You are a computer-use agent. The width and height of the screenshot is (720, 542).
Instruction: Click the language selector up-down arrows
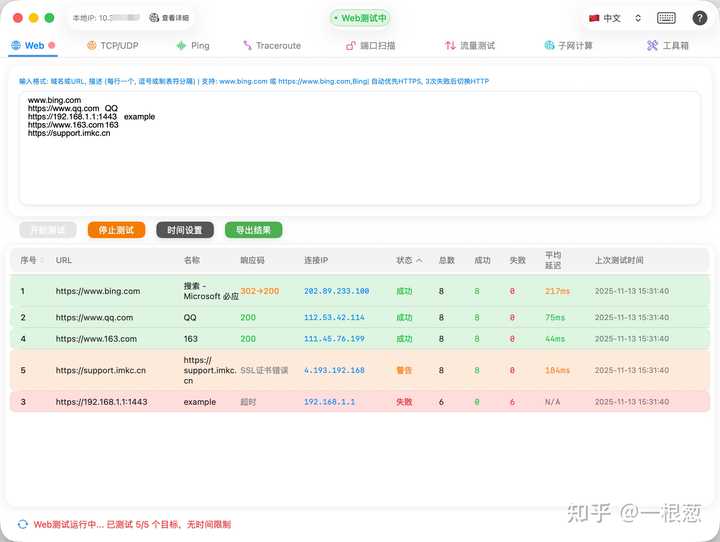638,18
